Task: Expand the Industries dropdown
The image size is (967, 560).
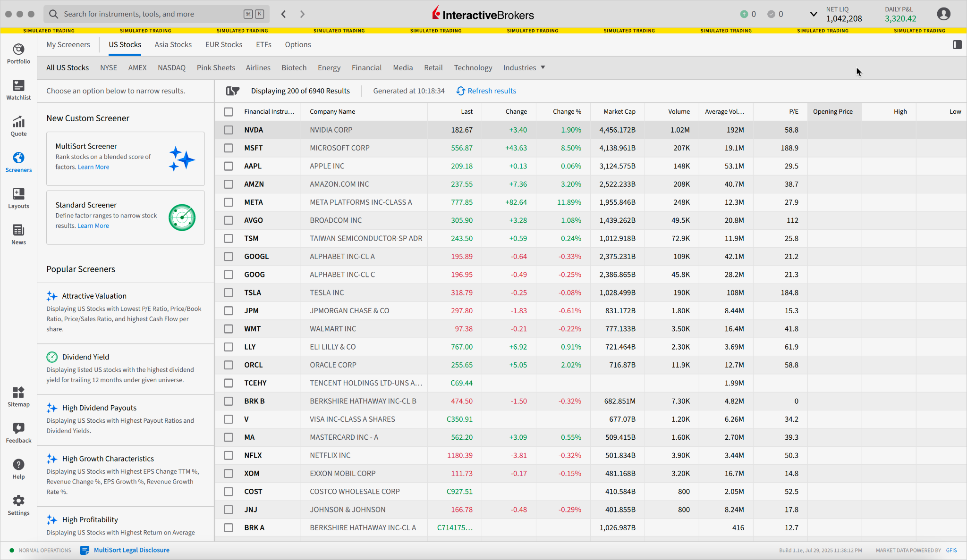Action: (x=523, y=67)
